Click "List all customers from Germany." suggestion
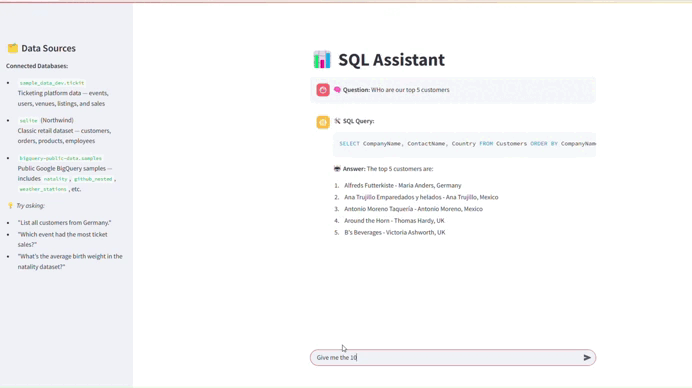This screenshot has height=388, width=692. coord(64,222)
